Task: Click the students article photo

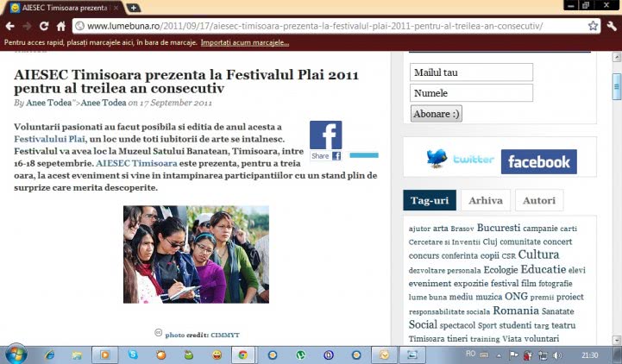Action: click(x=196, y=254)
